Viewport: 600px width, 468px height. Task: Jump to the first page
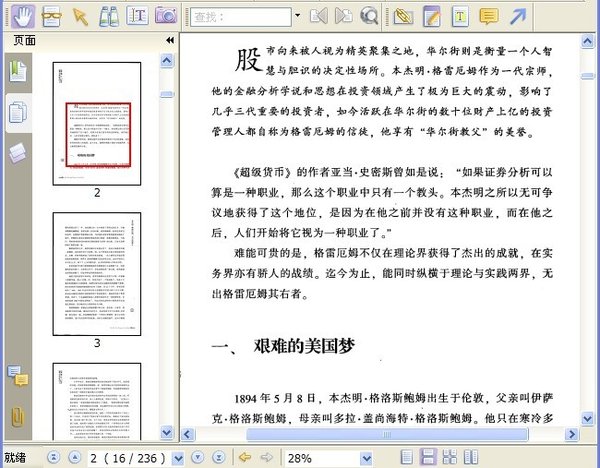coord(54,457)
